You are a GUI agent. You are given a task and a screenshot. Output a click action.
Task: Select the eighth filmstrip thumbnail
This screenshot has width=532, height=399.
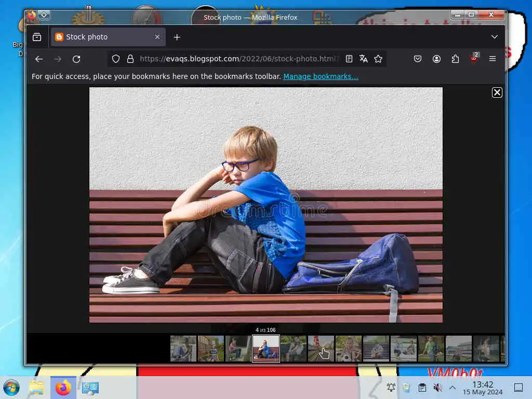point(376,349)
